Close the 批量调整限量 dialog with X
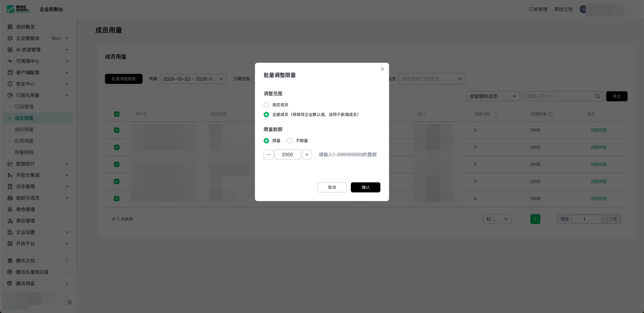 click(382, 69)
